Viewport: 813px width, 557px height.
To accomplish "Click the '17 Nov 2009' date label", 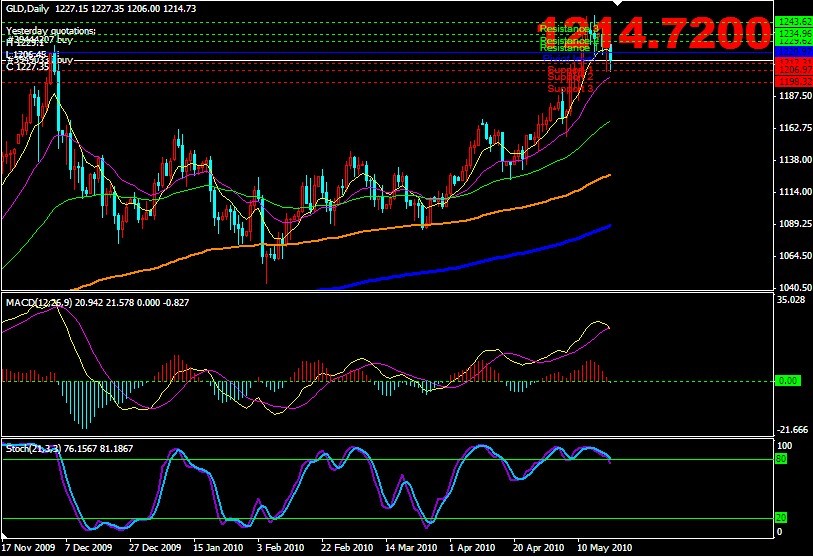I will click(x=29, y=548).
